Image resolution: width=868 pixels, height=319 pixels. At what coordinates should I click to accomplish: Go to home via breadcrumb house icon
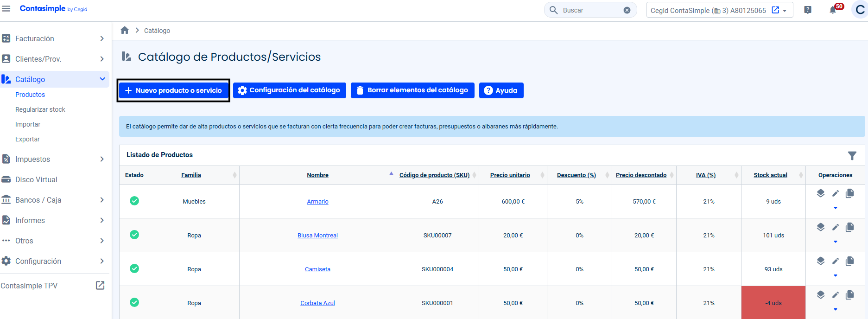(x=125, y=31)
